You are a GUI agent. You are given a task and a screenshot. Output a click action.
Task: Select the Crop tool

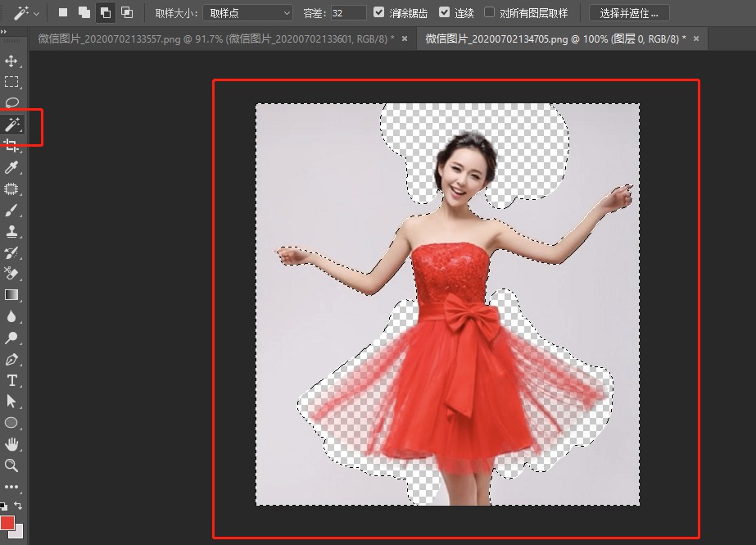pyautogui.click(x=11, y=146)
